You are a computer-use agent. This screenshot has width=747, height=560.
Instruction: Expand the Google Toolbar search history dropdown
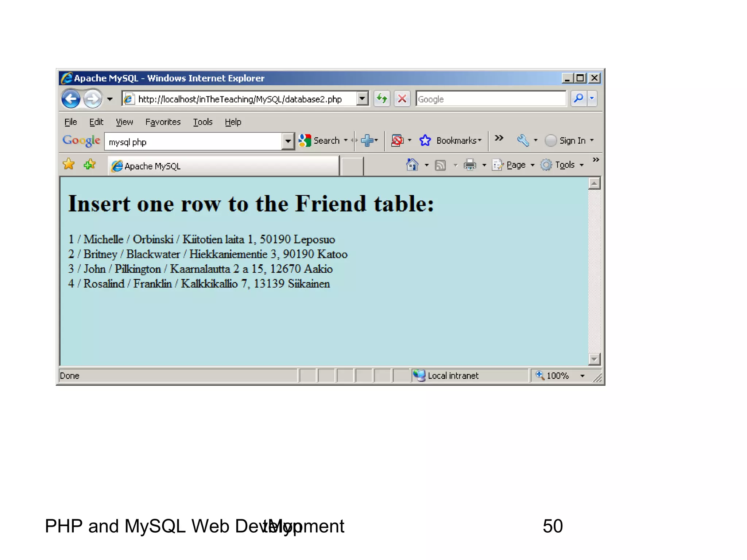click(x=288, y=141)
